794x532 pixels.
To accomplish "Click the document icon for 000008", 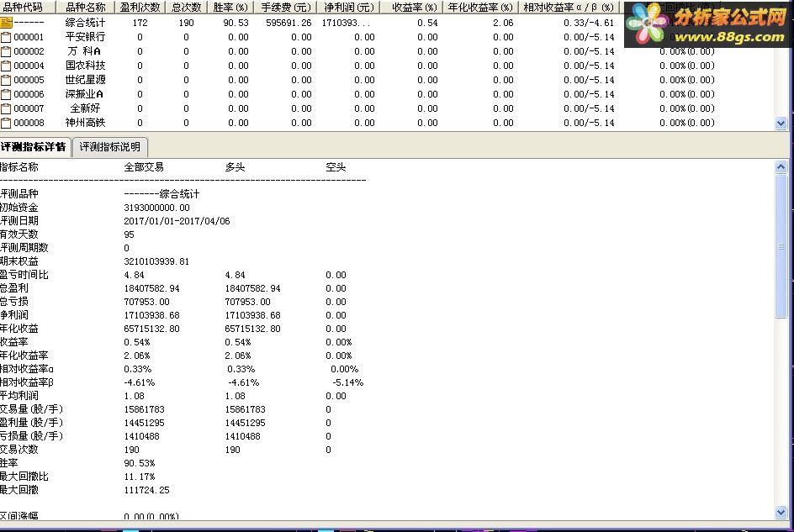I will point(6,123).
